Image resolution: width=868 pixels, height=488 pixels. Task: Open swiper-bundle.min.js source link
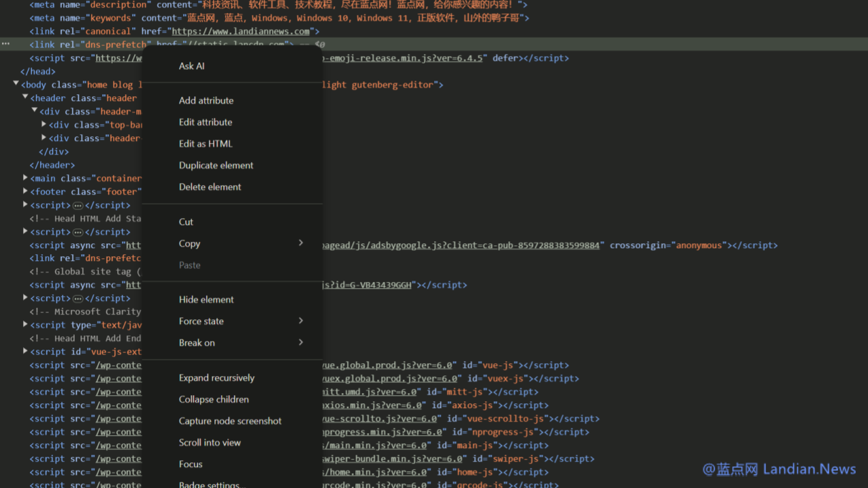coord(391,459)
